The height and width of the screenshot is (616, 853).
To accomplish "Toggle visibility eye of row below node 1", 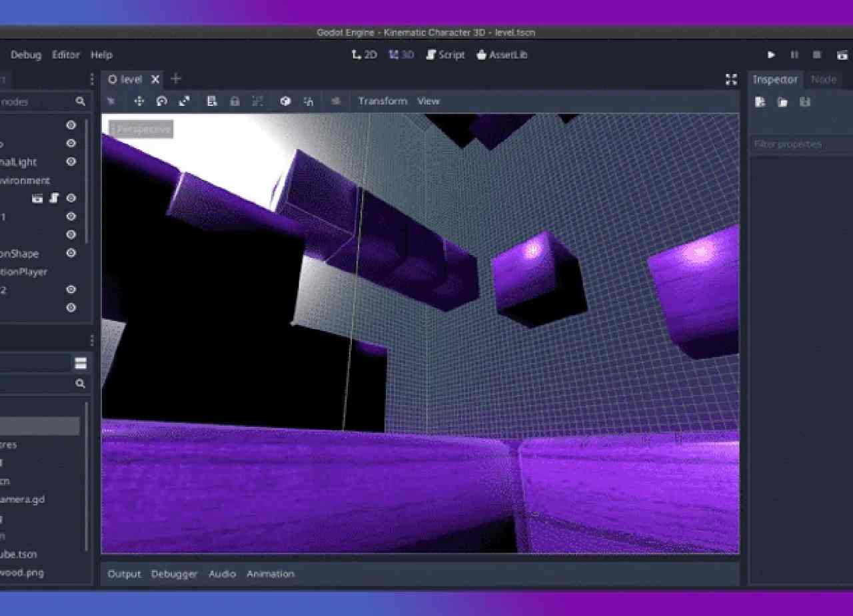I will (71, 235).
